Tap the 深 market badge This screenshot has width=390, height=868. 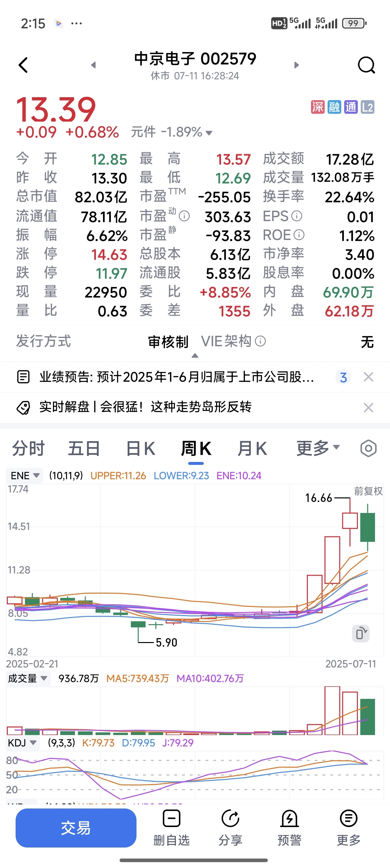pyautogui.click(x=318, y=107)
